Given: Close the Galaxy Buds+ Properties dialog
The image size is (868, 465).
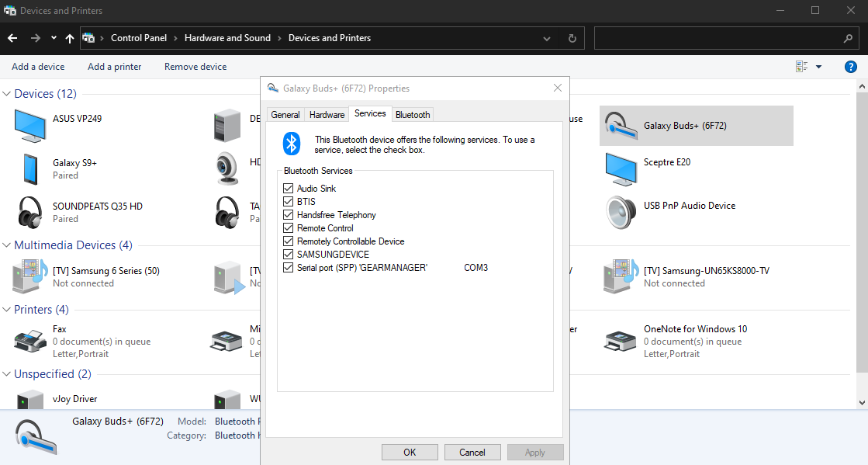Looking at the screenshot, I should click(558, 88).
